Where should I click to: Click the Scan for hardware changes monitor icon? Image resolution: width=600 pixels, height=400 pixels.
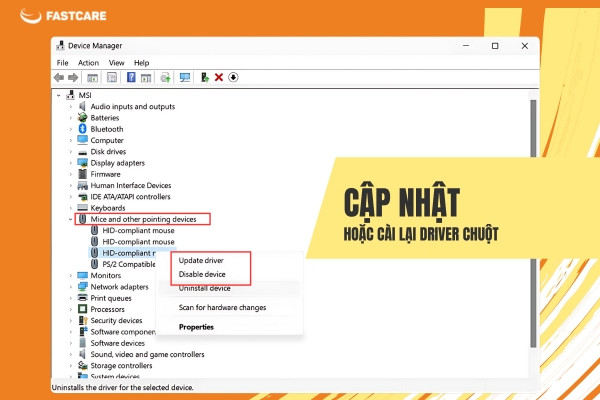pyautogui.click(x=185, y=78)
